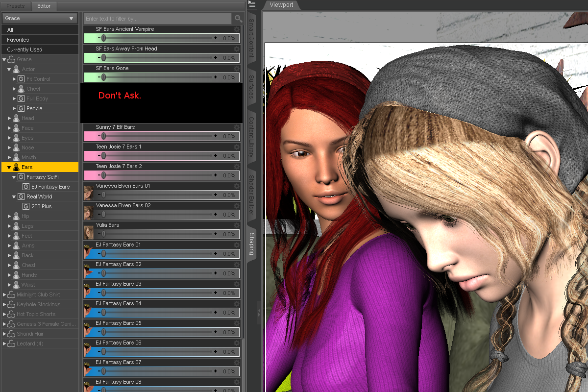Select the Currently Used filter
This screenshot has width=588, height=392.
coord(40,49)
